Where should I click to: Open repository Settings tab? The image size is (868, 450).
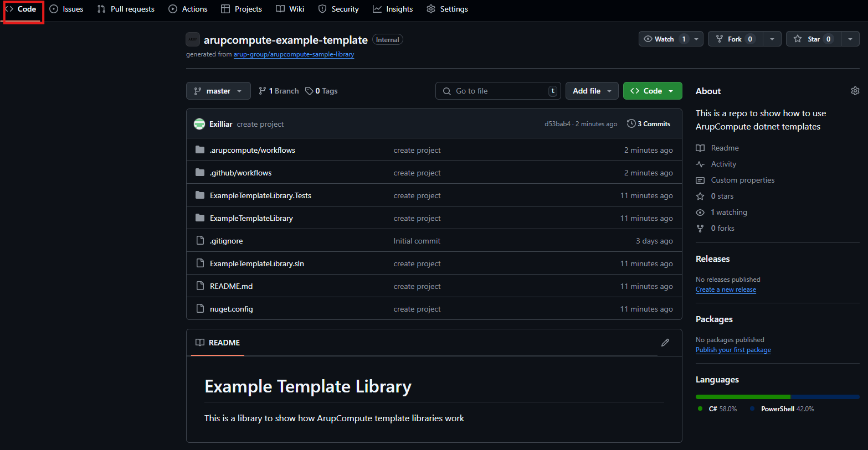click(448, 9)
